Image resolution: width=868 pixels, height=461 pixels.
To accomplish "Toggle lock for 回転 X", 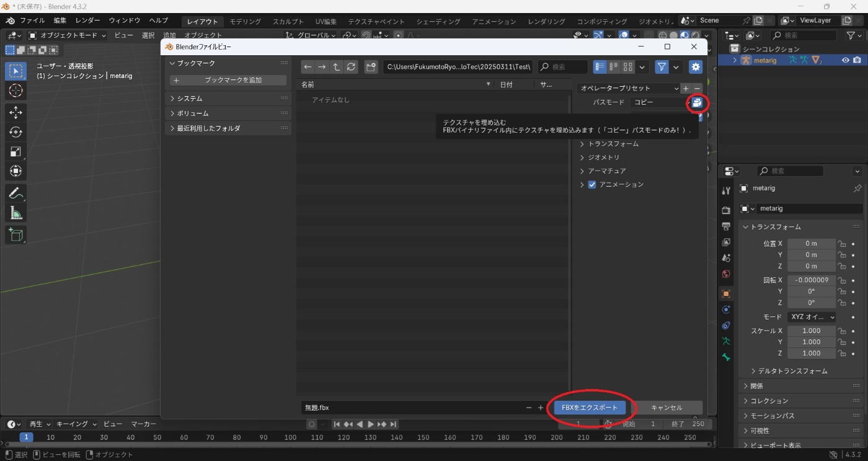I will coord(842,280).
